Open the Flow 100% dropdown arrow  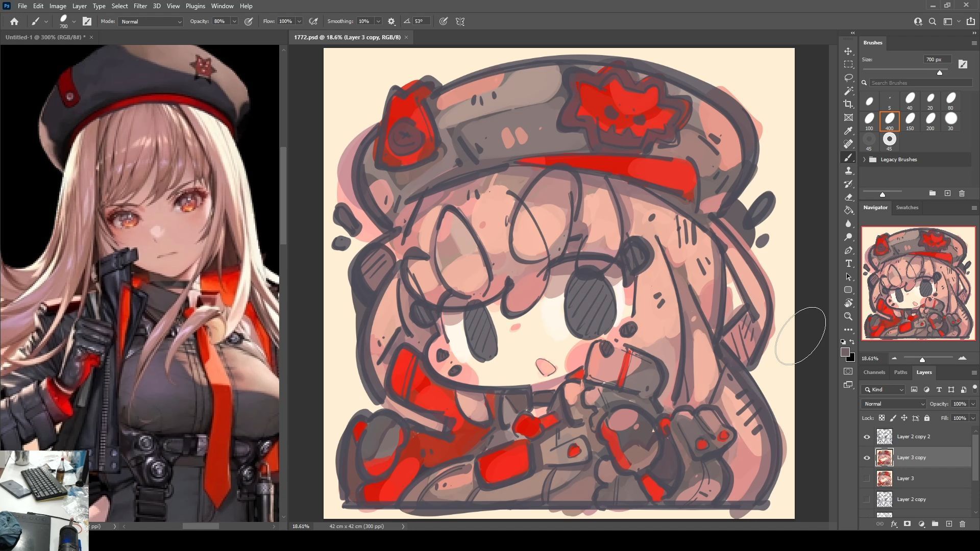pos(299,21)
